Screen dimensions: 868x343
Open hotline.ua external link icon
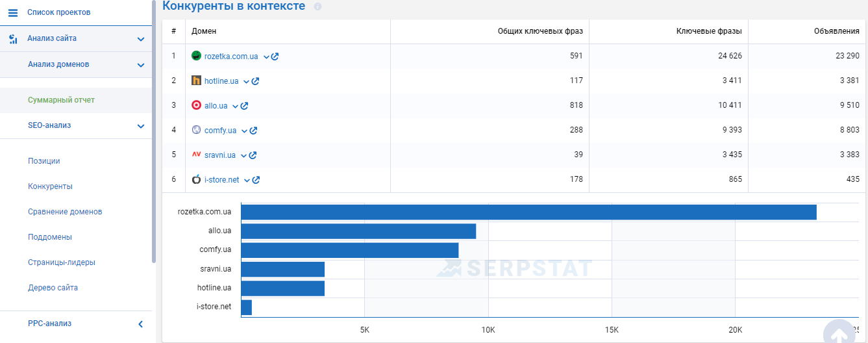coord(255,81)
